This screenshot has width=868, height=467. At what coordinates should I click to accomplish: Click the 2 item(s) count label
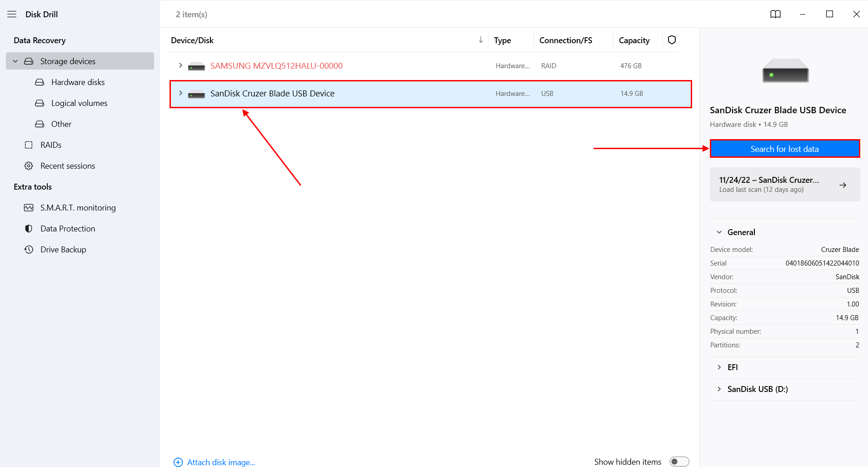coord(191,14)
